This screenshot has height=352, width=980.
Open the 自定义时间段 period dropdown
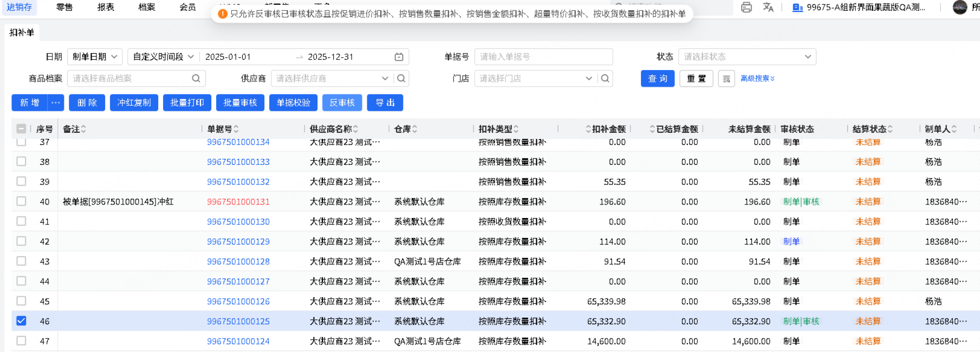pos(163,57)
